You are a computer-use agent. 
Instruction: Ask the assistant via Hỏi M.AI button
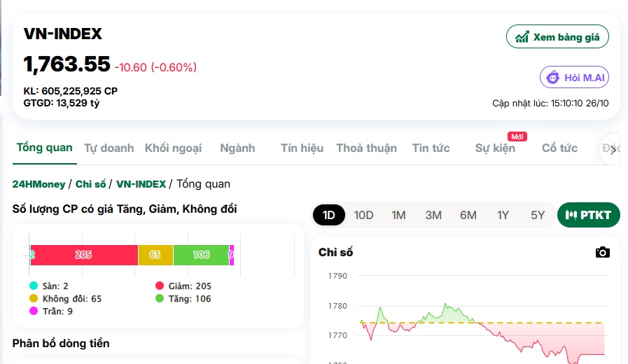[574, 77]
